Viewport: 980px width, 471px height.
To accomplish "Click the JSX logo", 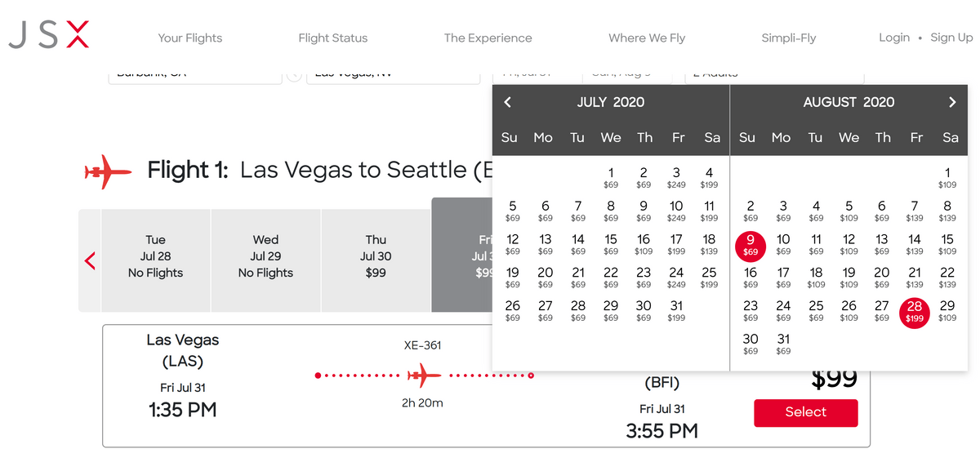I will 48,35.
